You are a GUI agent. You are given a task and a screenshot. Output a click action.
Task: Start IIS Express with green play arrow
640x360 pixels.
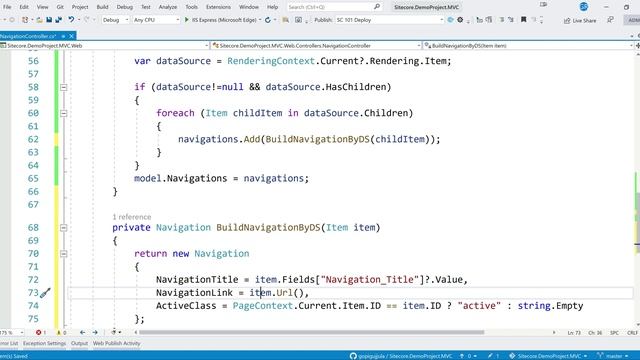[x=187, y=20]
